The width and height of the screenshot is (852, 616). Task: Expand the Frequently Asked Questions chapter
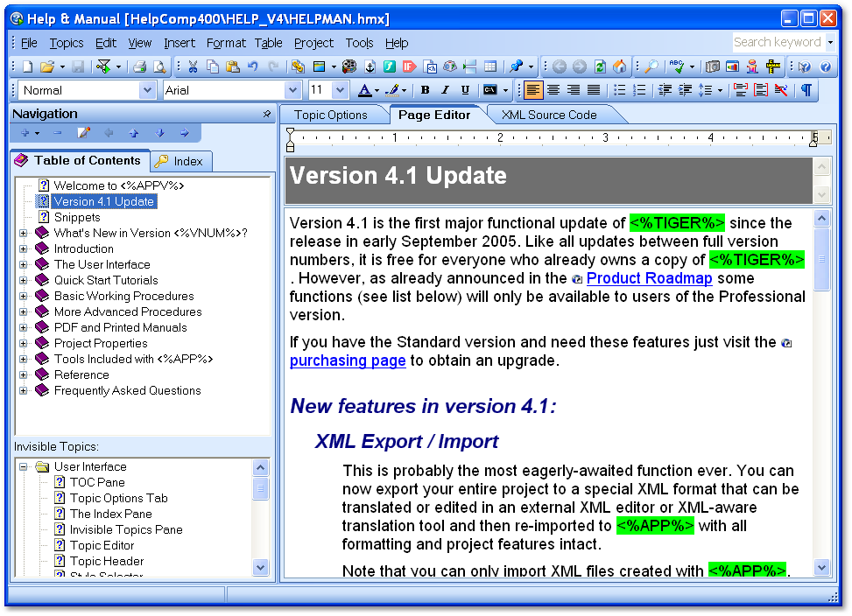[24, 390]
